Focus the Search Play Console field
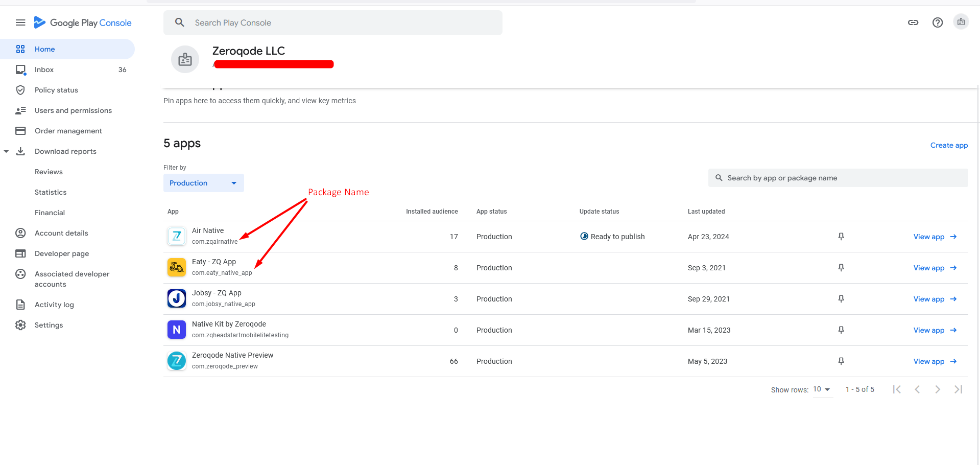This screenshot has width=980, height=465. [x=333, y=22]
